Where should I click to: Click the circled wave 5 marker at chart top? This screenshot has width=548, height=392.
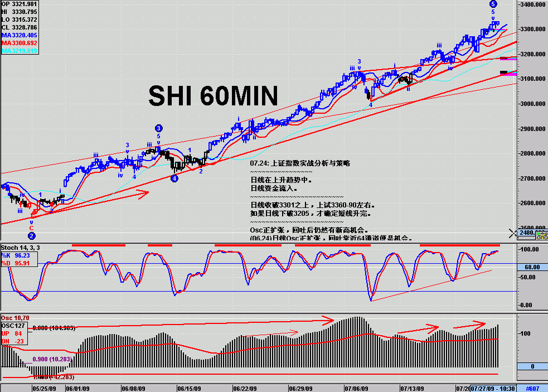click(x=493, y=4)
